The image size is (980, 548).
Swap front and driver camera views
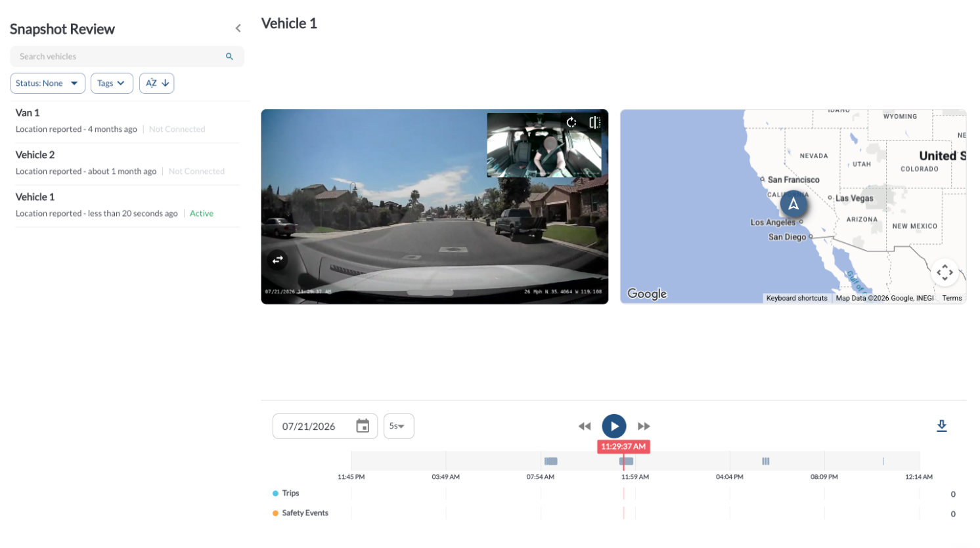click(278, 260)
